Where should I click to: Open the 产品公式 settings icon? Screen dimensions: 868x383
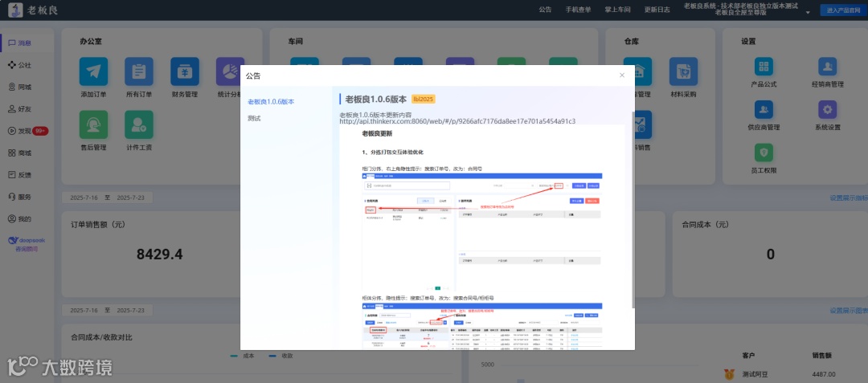764,67
